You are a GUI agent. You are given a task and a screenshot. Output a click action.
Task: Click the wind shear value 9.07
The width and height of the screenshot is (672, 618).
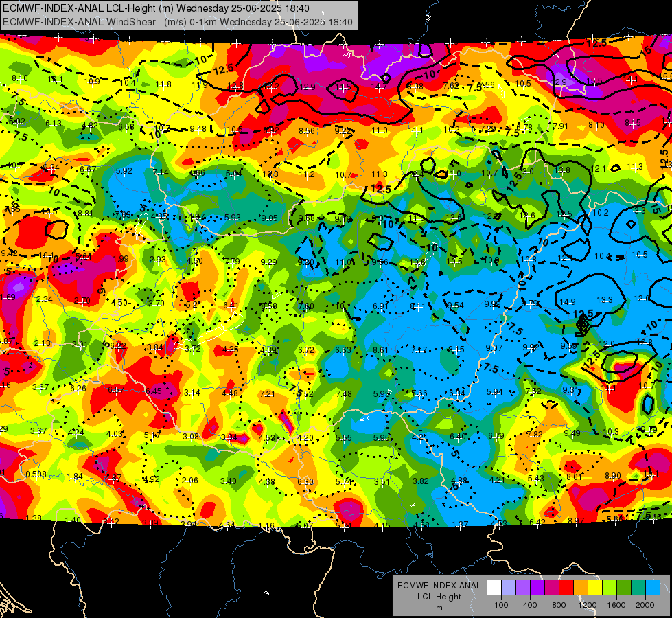tap(494, 348)
